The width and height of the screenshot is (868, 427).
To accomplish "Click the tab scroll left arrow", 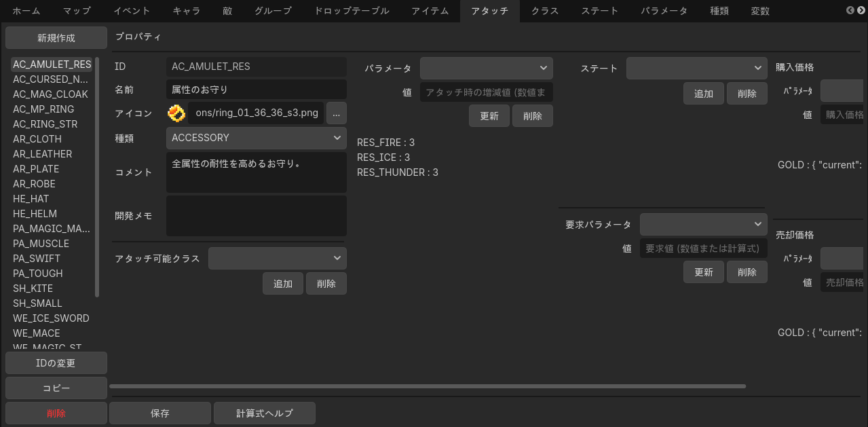I will [850, 10].
